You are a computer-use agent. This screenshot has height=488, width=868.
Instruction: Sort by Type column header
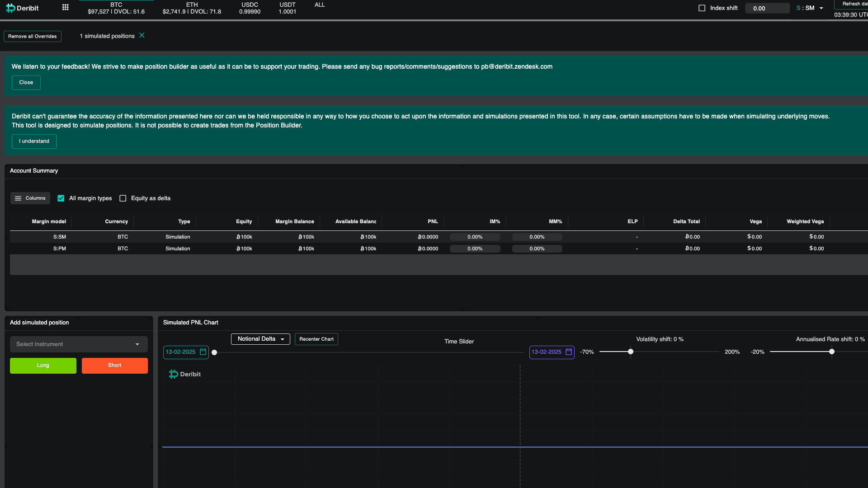(x=184, y=221)
